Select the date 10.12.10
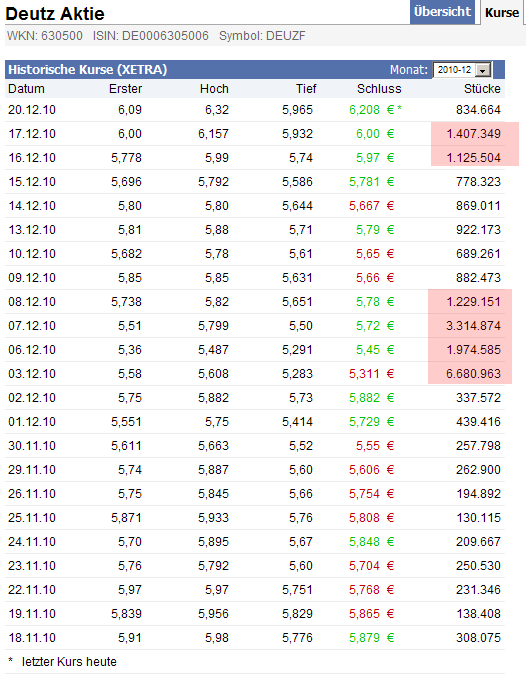526x688 pixels. pos(32,254)
